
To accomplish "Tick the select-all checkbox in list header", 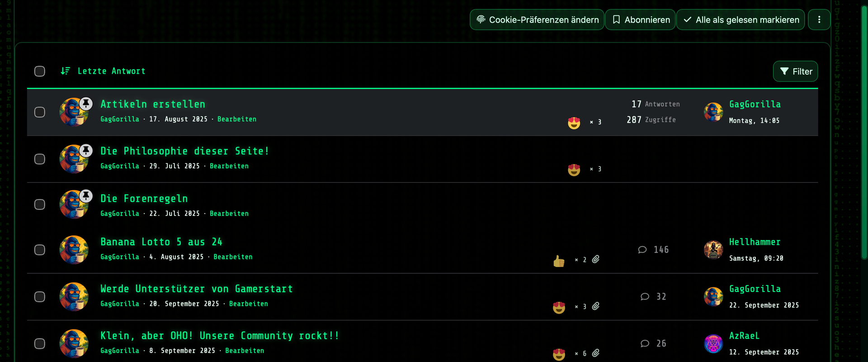I will coord(40,71).
